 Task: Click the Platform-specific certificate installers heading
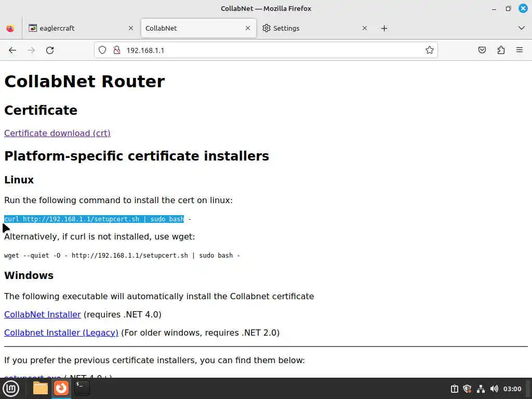pos(137,156)
